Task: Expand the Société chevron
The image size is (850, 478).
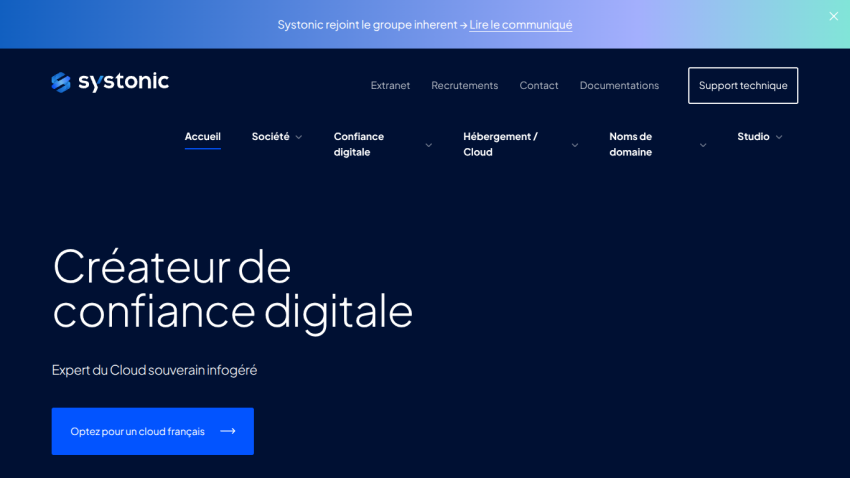Action: [x=299, y=137]
